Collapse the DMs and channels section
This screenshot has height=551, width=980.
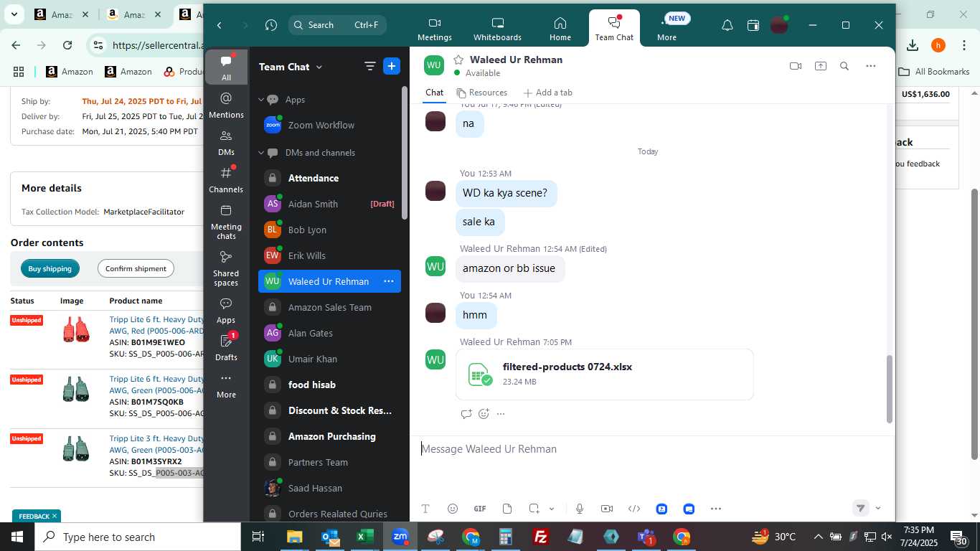point(262,153)
